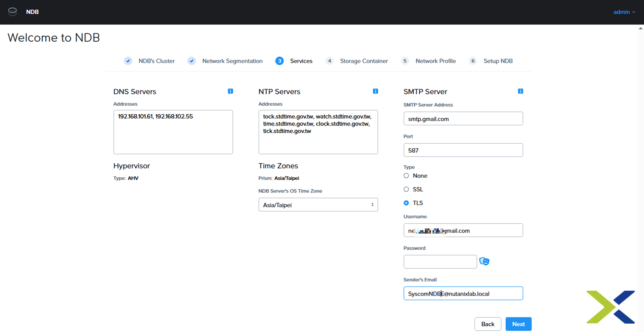Open DNS Servers info tooltip icon

pyautogui.click(x=230, y=91)
